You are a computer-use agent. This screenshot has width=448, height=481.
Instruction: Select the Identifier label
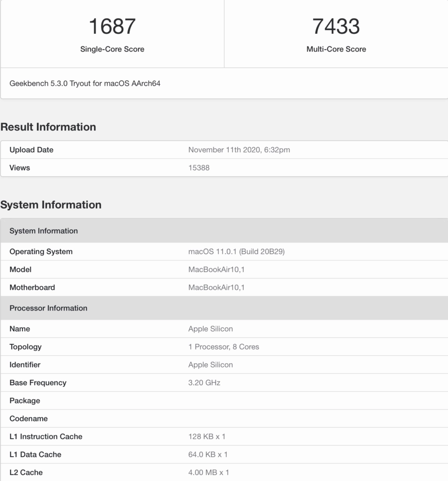coord(25,365)
